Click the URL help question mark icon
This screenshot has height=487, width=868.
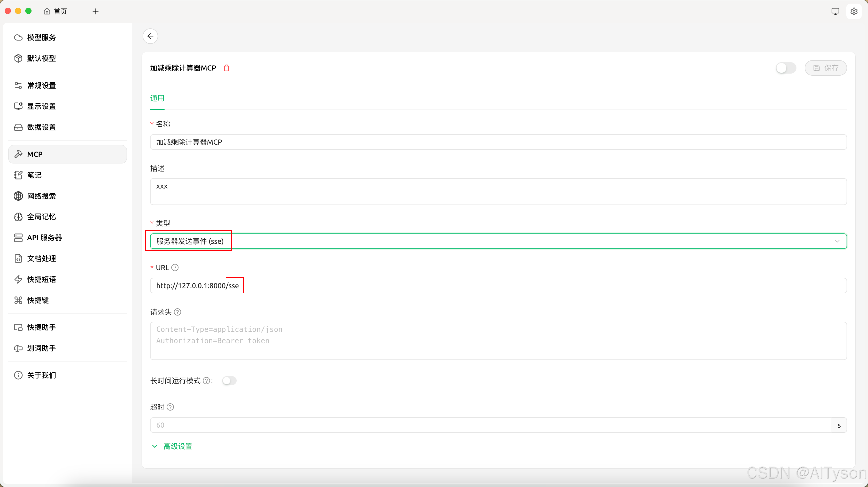tap(175, 268)
